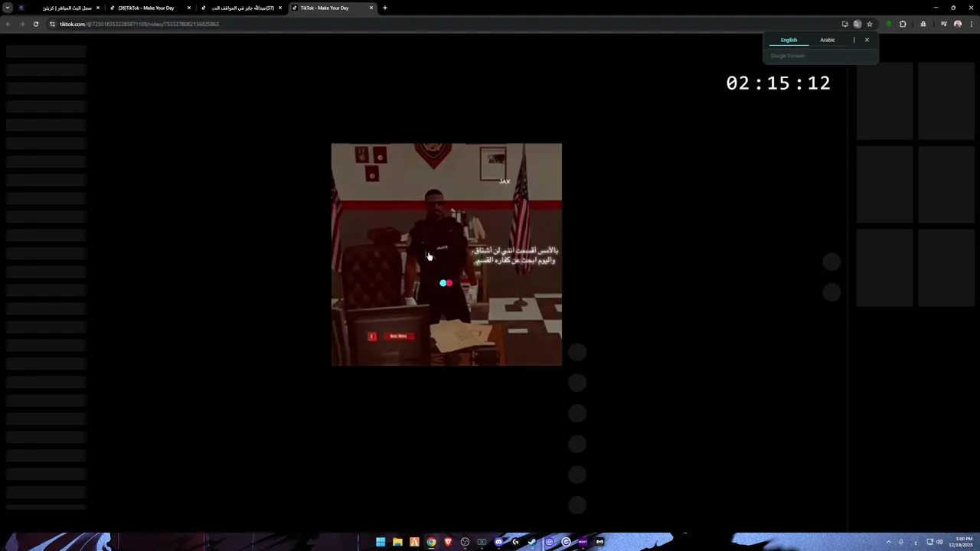Image resolution: width=980 pixels, height=551 pixels.
Task: Switch to the '(37)' Arabic-titled TikTok tab
Action: point(240,8)
